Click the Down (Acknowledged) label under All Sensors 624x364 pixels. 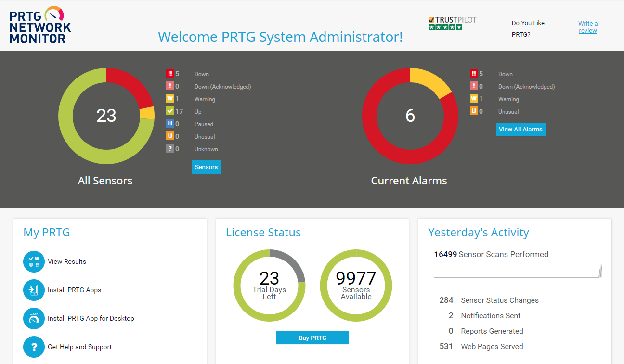[223, 87]
